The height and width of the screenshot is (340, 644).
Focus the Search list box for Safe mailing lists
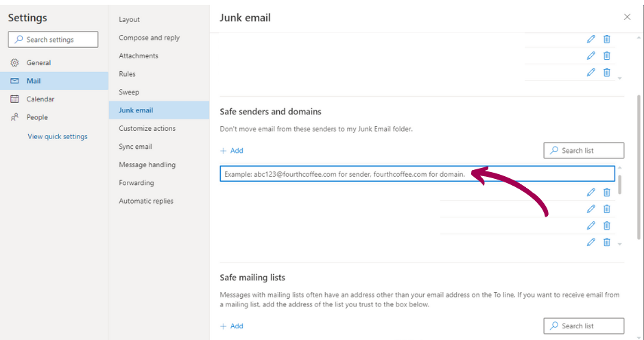point(584,326)
